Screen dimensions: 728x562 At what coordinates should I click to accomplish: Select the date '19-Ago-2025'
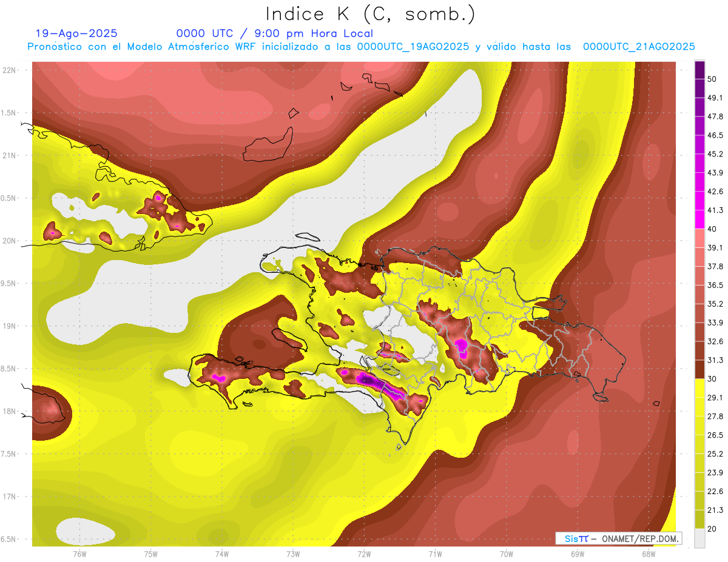point(76,33)
